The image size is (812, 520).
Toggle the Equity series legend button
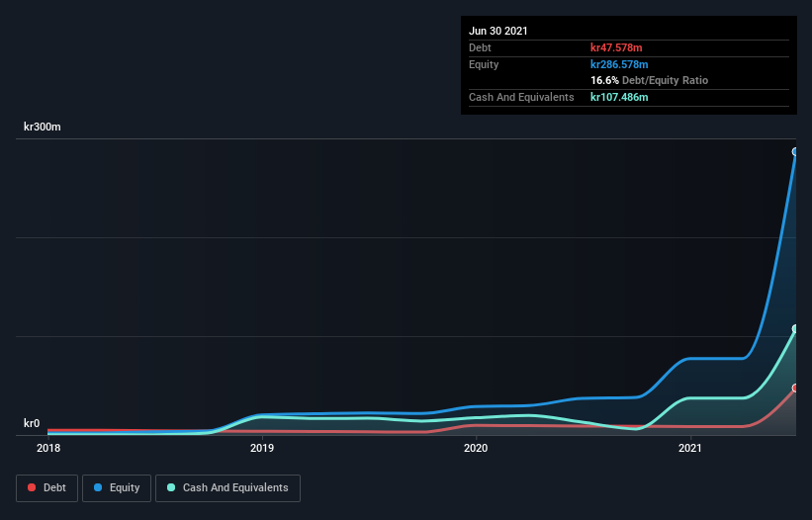pos(117,488)
